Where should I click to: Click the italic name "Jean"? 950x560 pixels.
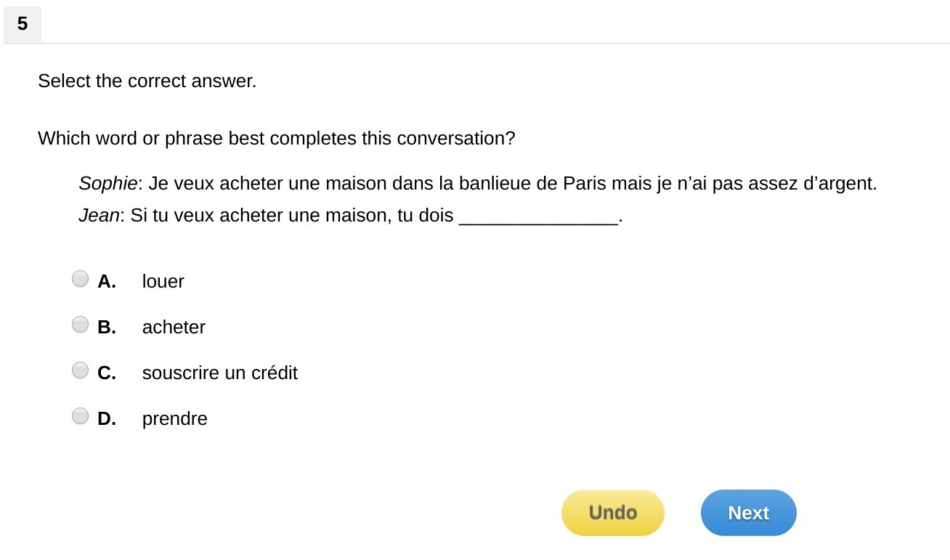[99, 216]
